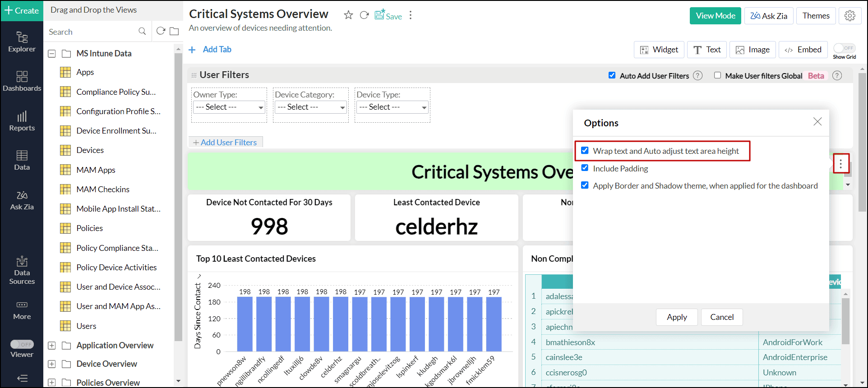The image size is (868, 388).
Task: Open the Owner Type select dropdown
Action: point(229,107)
